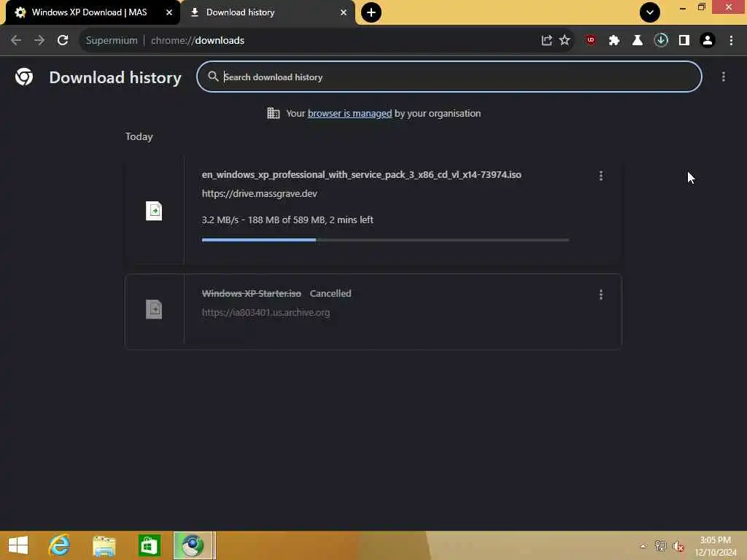
Task: Close the Download history tab
Action: [344, 12]
